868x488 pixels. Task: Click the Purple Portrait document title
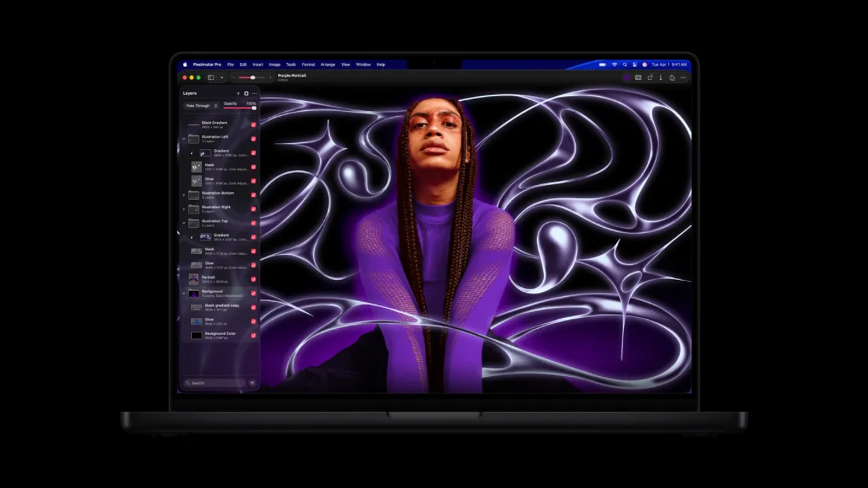point(292,76)
